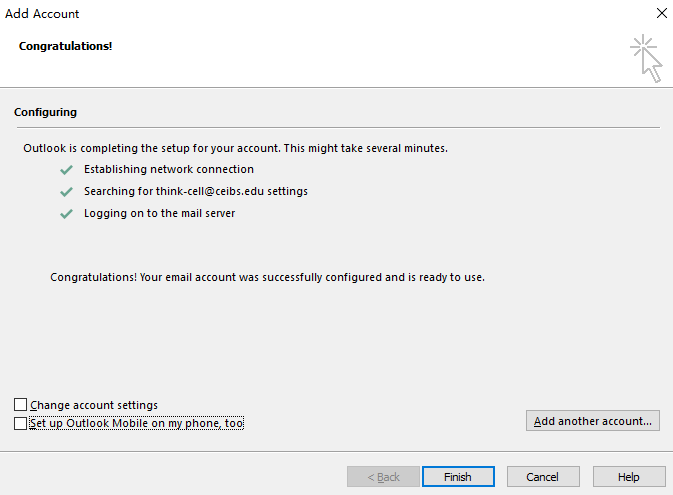Select the Establishing network connection text
The width and height of the screenshot is (673, 495).
coord(169,170)
